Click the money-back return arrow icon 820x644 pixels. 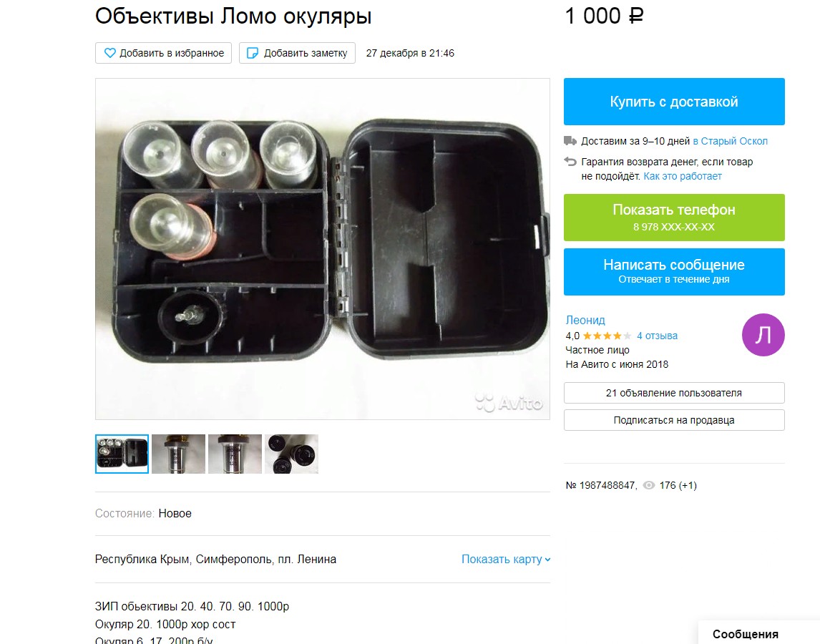[x=570, y=162]
